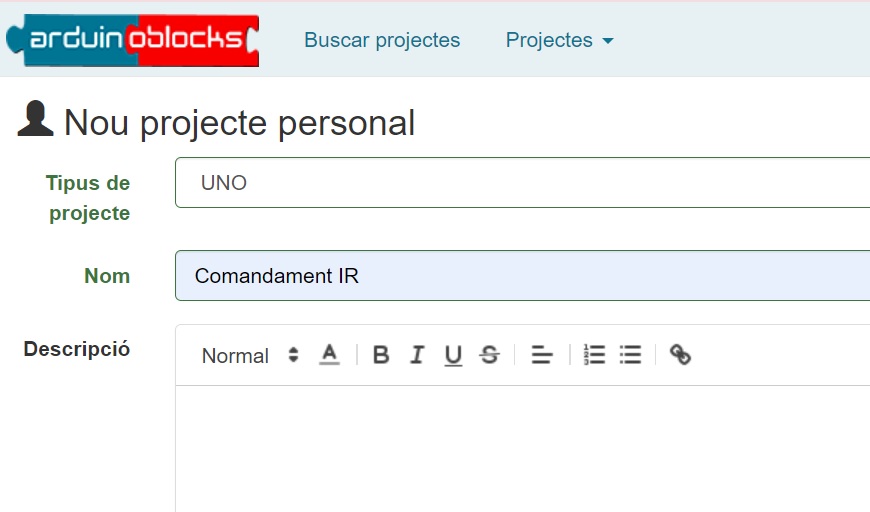This screenshot has height=512, width=870.
Task: Apply italic formatting to description text
Action: click(x=417, y=355)
